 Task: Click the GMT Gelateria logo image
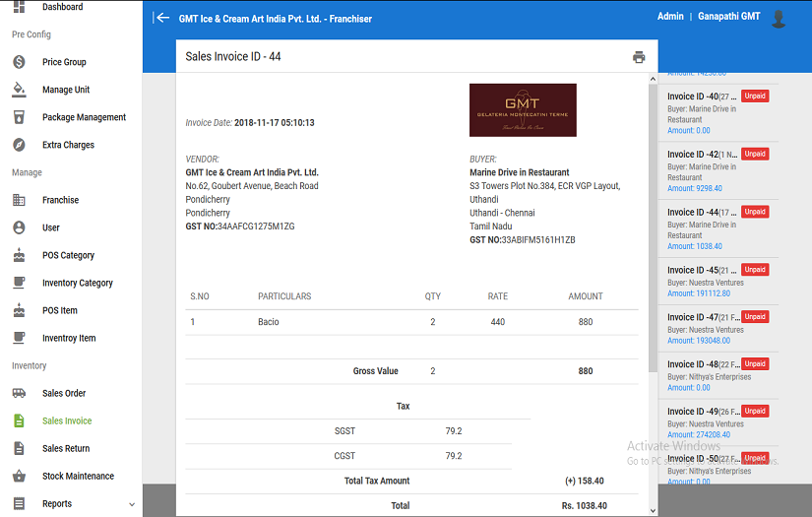coord(523,110)
